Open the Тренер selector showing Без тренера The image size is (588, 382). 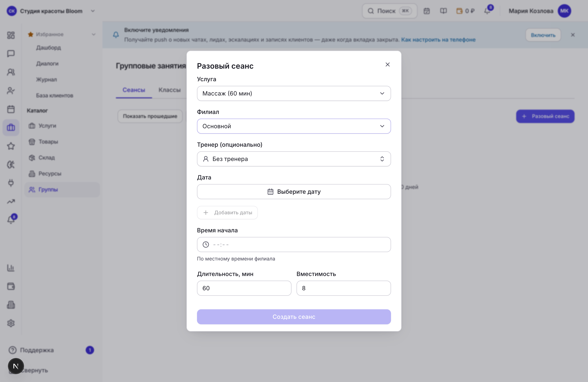coord(294,159)
